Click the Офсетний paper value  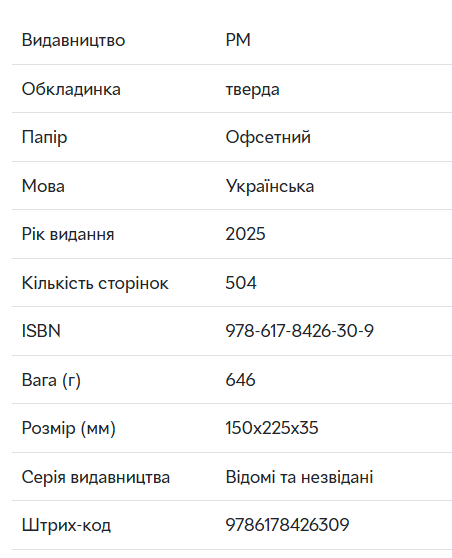268,137
